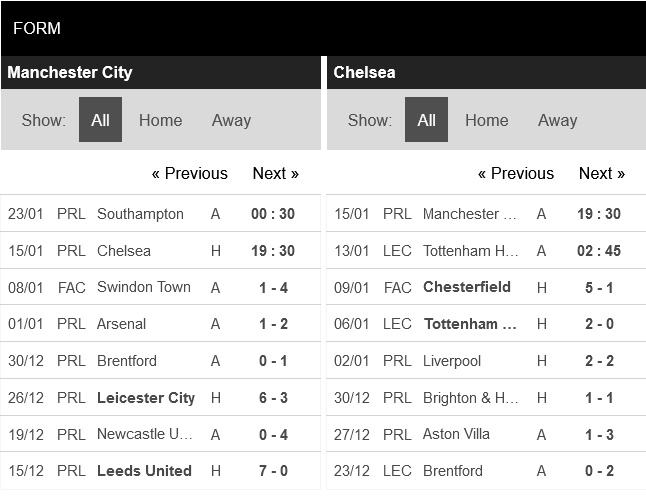Click Next in the Chelsea panel
This screenshot has width=646, height=501.
tap(601, 173)
